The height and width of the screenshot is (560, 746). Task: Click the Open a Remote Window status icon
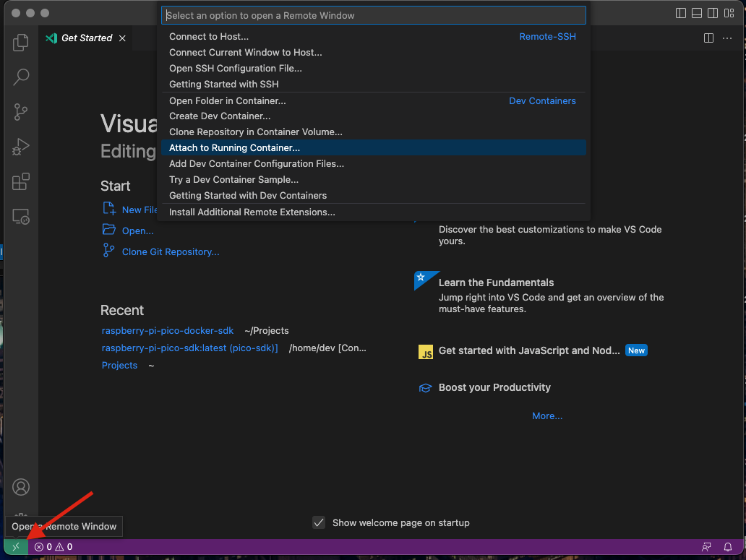click(16, 547)
